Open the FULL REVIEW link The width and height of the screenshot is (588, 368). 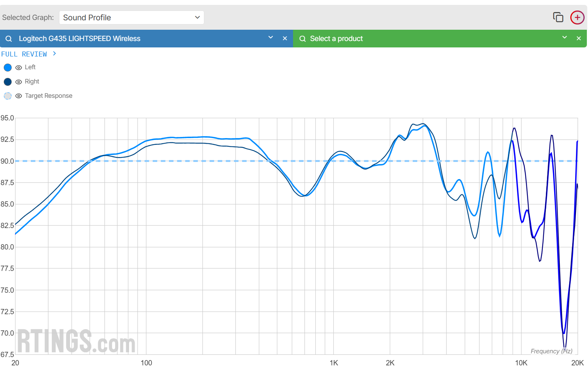click(x=24, y=54)
